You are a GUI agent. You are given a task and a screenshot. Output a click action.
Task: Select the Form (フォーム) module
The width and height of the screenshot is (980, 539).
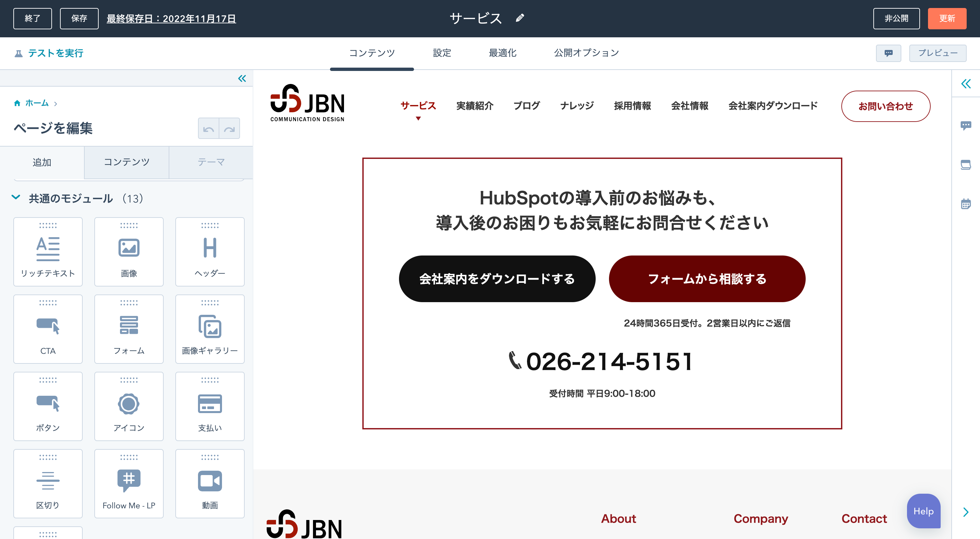click(129, 329)
